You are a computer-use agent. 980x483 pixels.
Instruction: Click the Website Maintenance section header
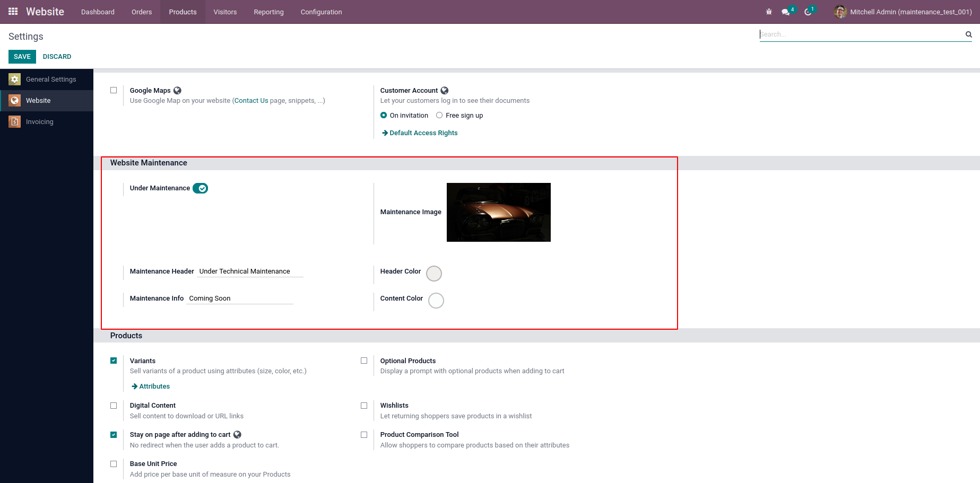pos(149,163)
